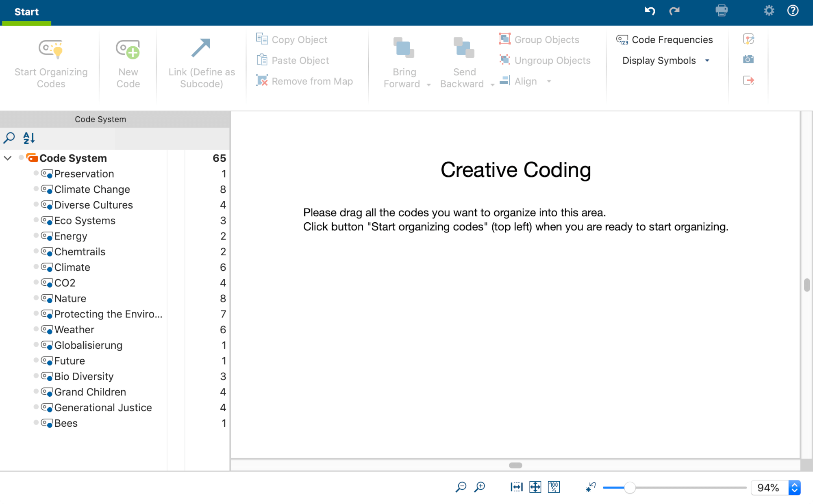The width and height of the screenshot is (813, 504).
Task: Click the Align button
Action: point(518,81)
